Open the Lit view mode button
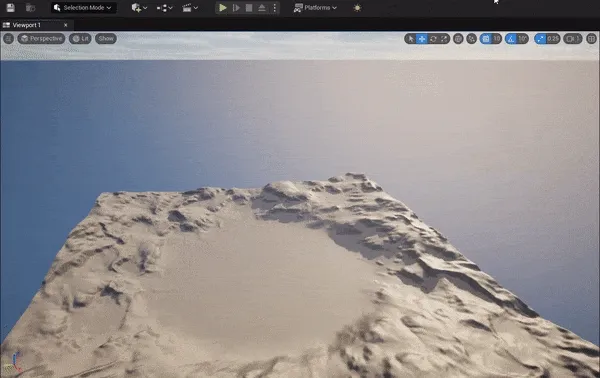The height and width of the screenshot is (378, 600). tap(80, 39)
